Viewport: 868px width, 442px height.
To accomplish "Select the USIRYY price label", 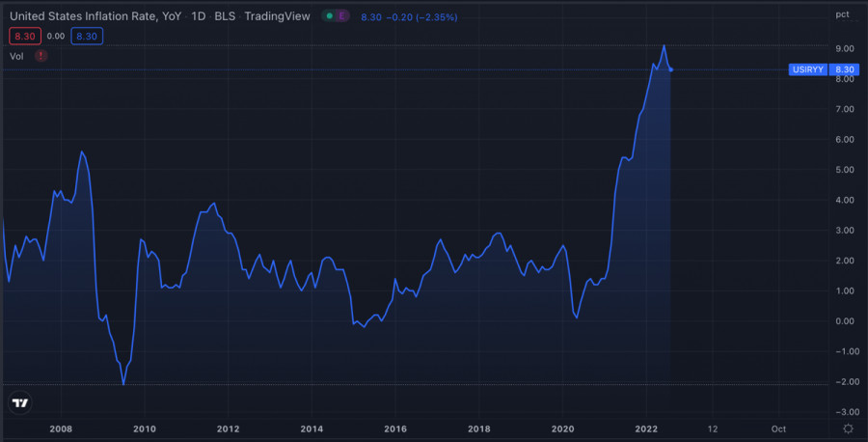I will (x=807, y=69).
